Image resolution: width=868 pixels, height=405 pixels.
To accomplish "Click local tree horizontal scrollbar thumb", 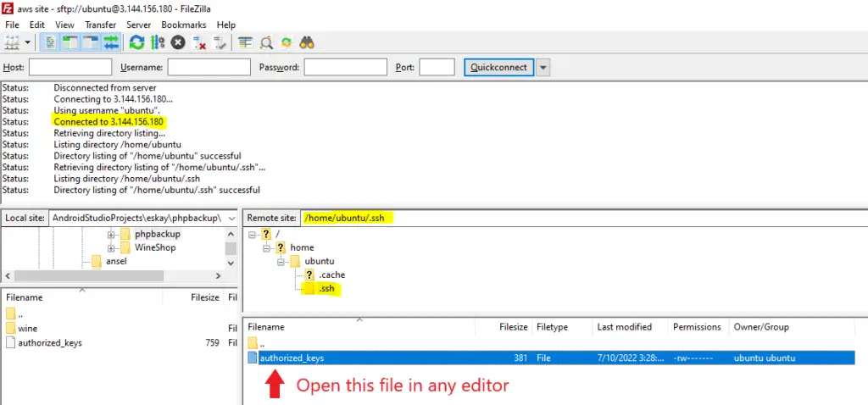I will tap(88, 275).
